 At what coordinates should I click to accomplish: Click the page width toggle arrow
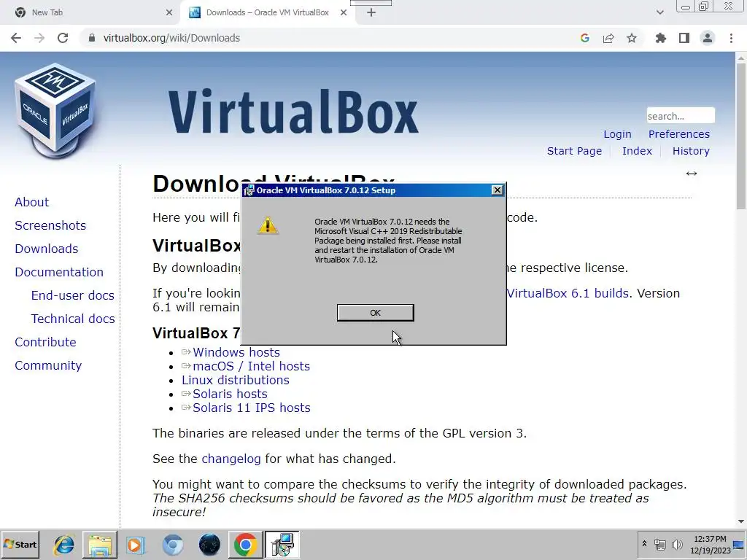pyautogui.click(x=692, y=174)
